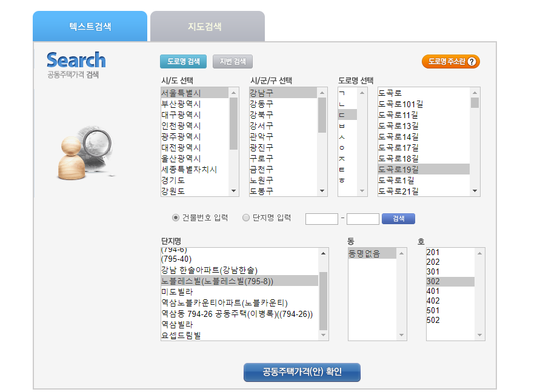Choose the 단지명 입력 radio button

245,218
